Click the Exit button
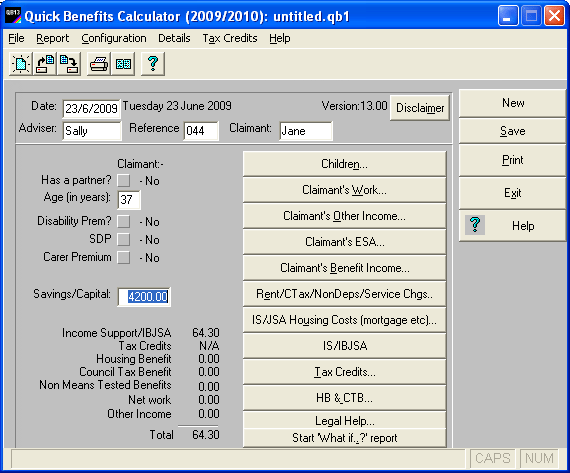This screenshot has width=570, height=473. 513,193
